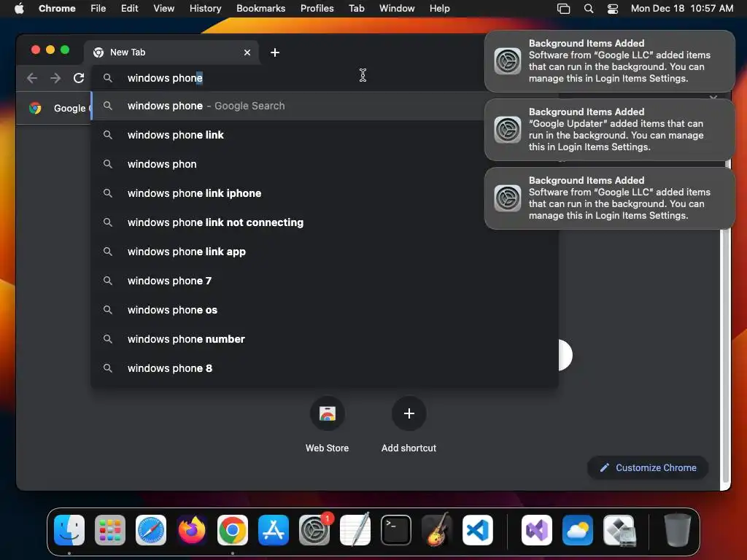This screenshot has height=560, width=747.
Task: Pick suggestion windows phone link iphone
Action: 288,193
